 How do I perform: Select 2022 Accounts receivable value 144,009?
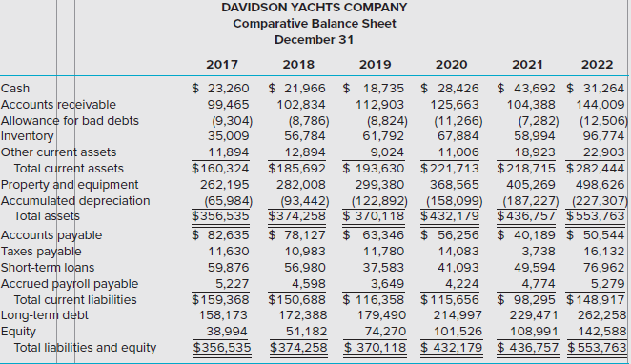600,105
